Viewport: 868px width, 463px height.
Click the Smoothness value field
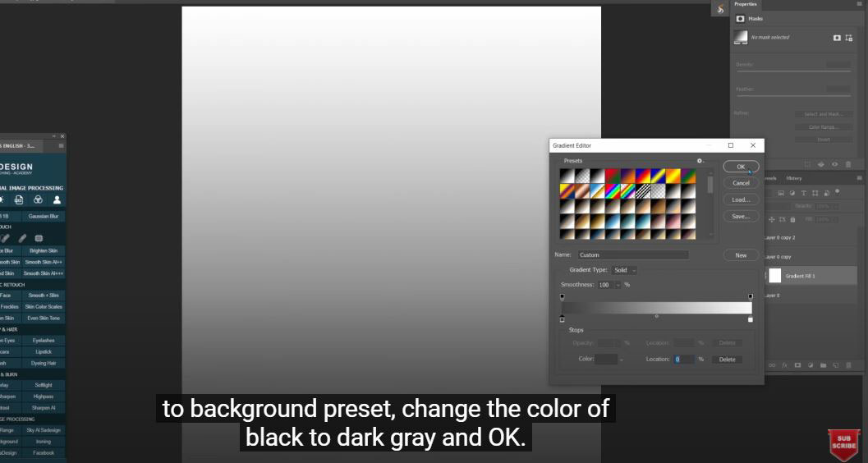[x=605, y=285]
